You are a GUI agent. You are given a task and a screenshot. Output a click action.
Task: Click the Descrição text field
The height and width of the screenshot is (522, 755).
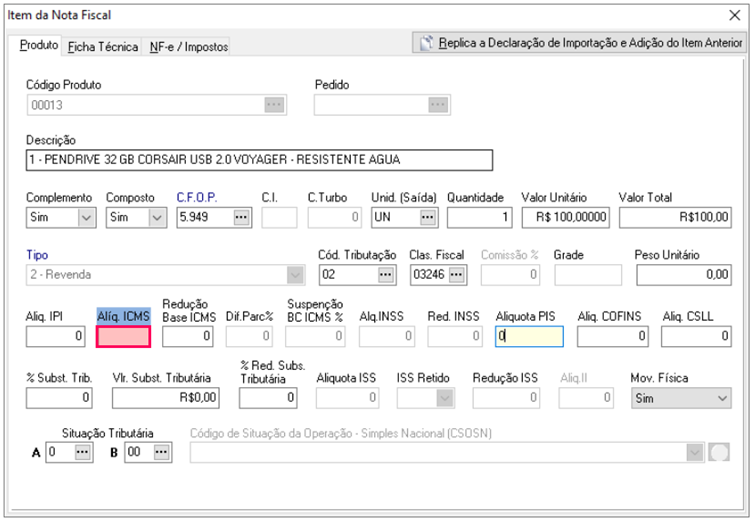[x=259, y=160]
